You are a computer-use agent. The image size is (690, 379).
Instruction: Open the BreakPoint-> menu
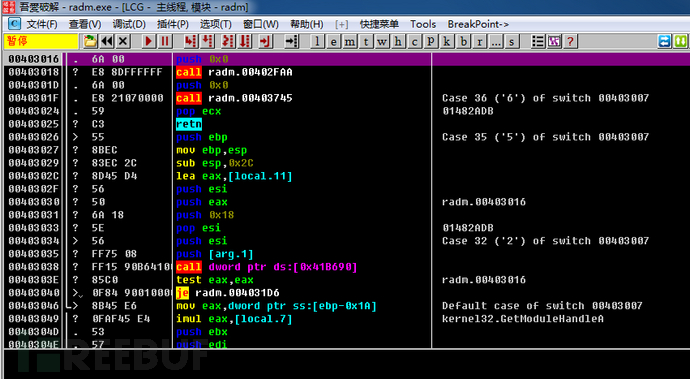point(478,24)
